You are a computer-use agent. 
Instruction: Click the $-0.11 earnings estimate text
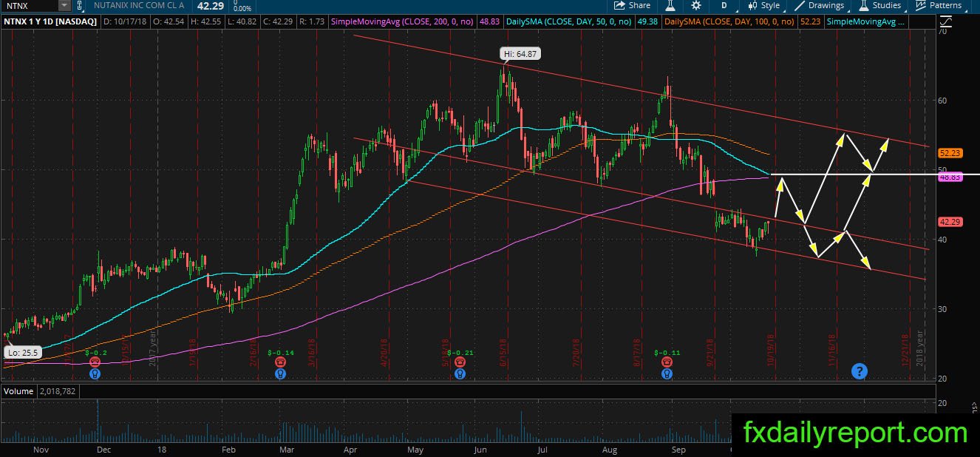(x=667, y=353)
